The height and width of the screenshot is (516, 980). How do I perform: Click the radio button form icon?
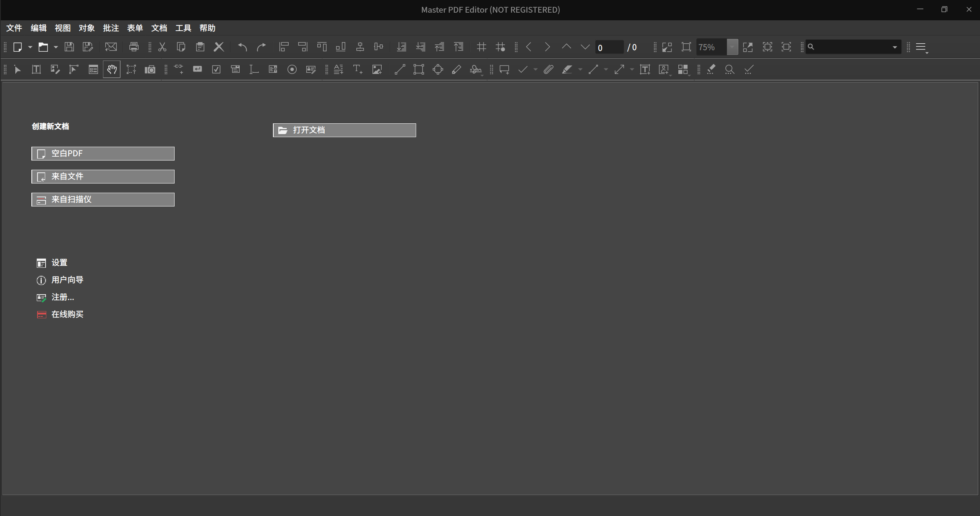click(x=292, y=70)
